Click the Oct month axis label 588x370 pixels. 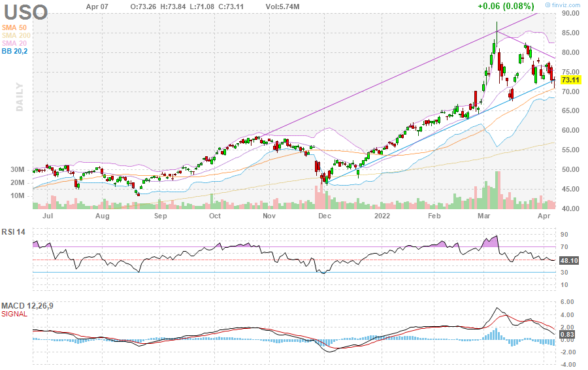coord(215,216)
